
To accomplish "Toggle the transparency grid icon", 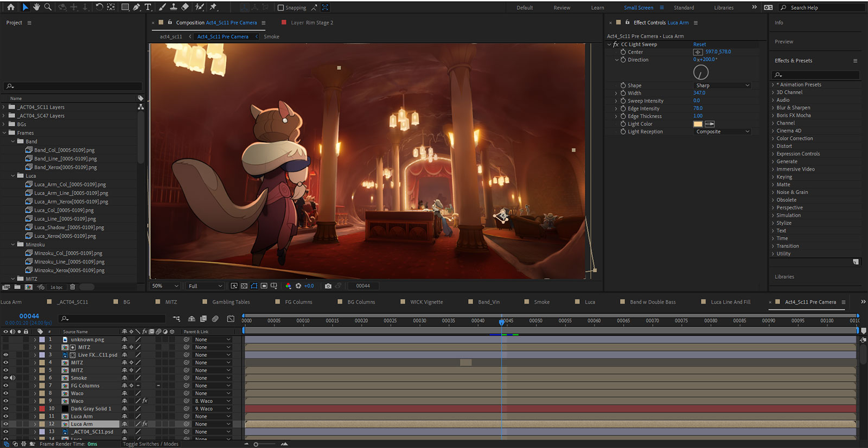I will click(x=244, y=286).
